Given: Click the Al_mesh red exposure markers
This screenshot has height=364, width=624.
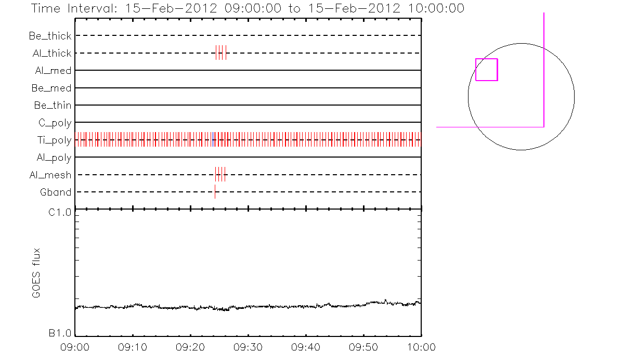Looking at the screenshot, I should point(220,174).
